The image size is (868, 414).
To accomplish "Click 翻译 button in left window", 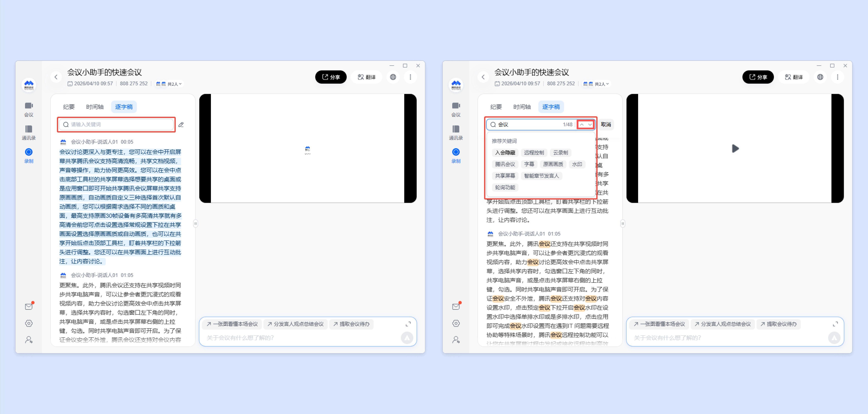I will coord(367,77).
